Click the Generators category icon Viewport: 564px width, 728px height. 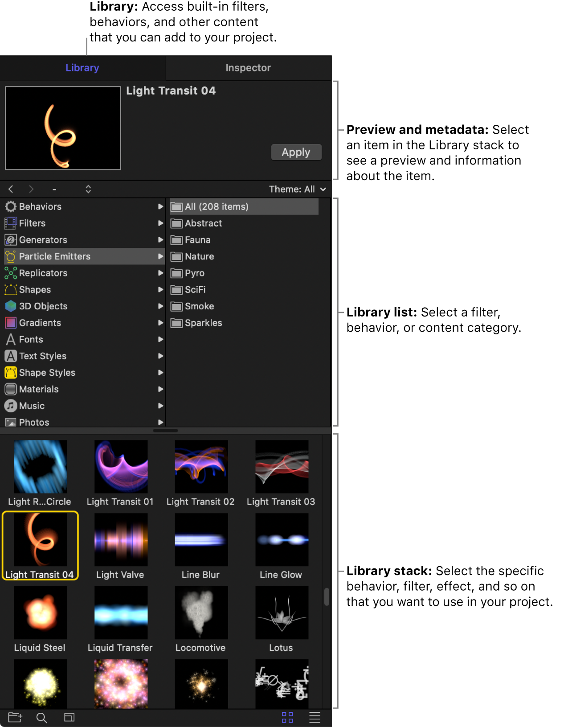(11, 240)
